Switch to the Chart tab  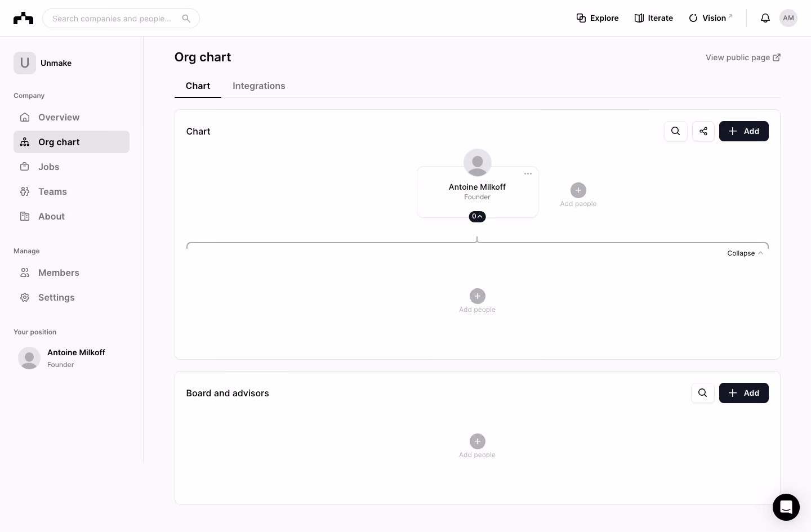point(198,86)
